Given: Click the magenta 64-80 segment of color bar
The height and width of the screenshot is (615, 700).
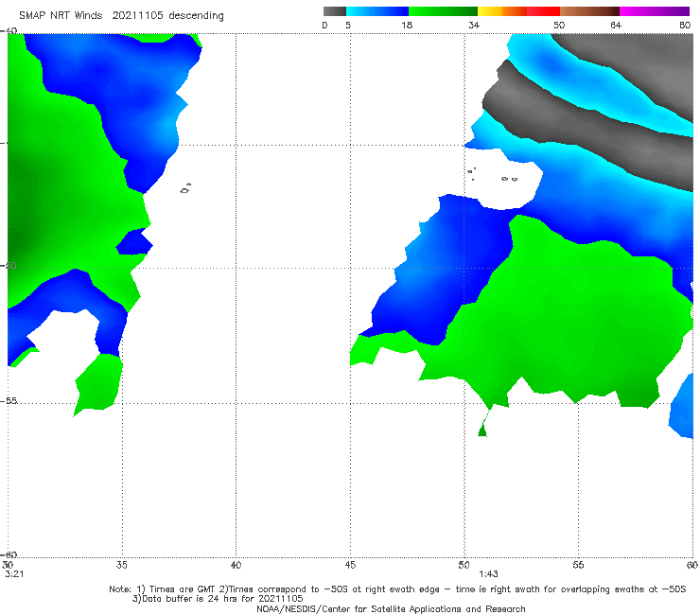Looking at the screenshot, I should click(655, 11).
